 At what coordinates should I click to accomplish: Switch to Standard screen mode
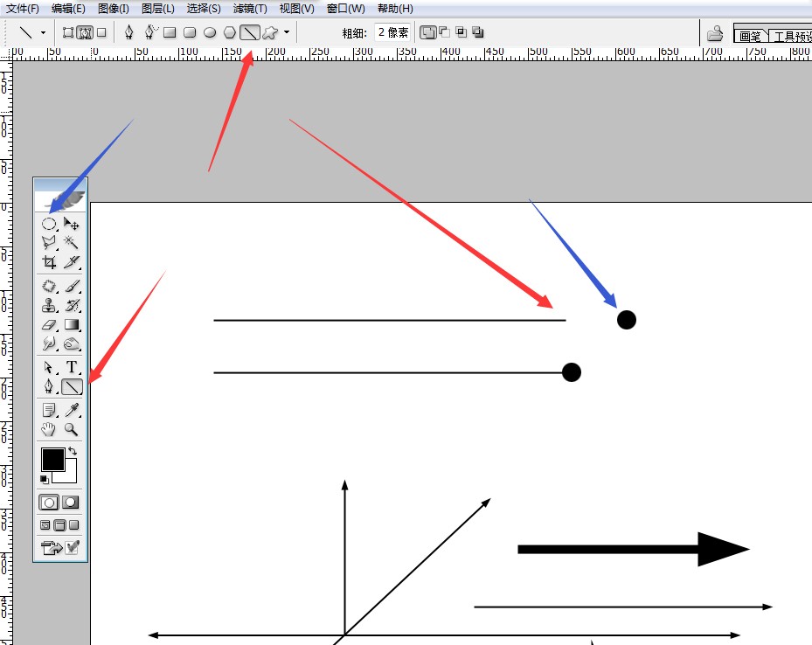[45, 525]
